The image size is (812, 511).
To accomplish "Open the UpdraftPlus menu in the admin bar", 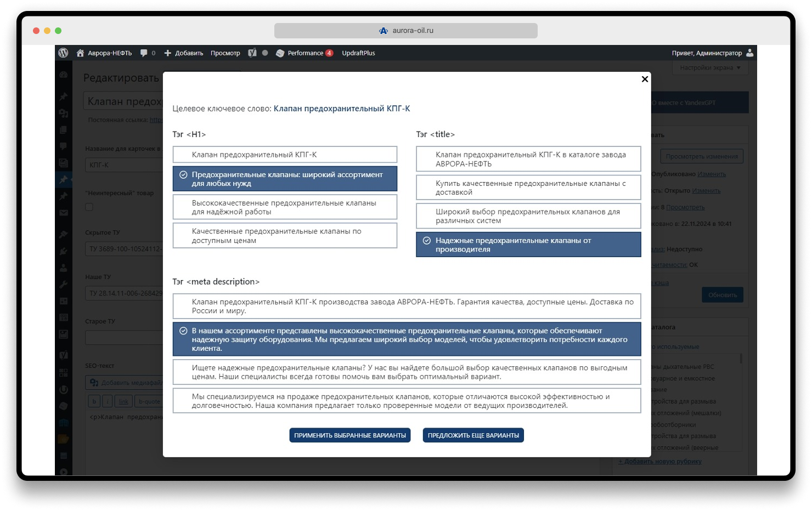I will pyautogui.click(x=358, y=53).
